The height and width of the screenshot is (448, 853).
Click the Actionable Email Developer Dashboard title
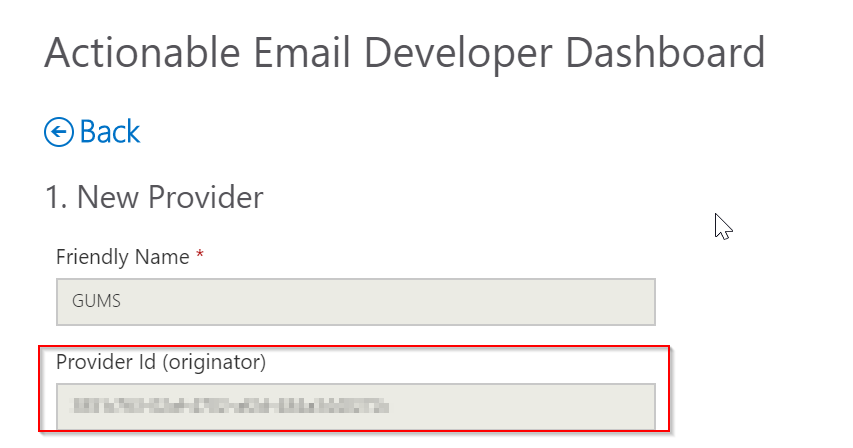(405, 53)
